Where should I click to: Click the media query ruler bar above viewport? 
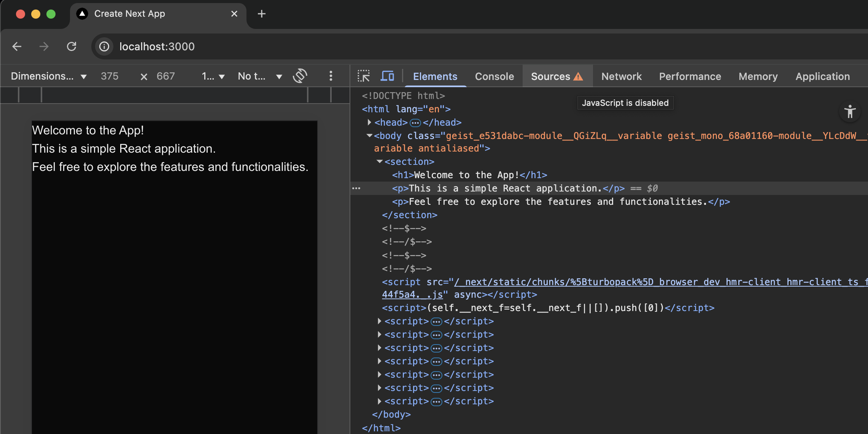pos(175,95)
